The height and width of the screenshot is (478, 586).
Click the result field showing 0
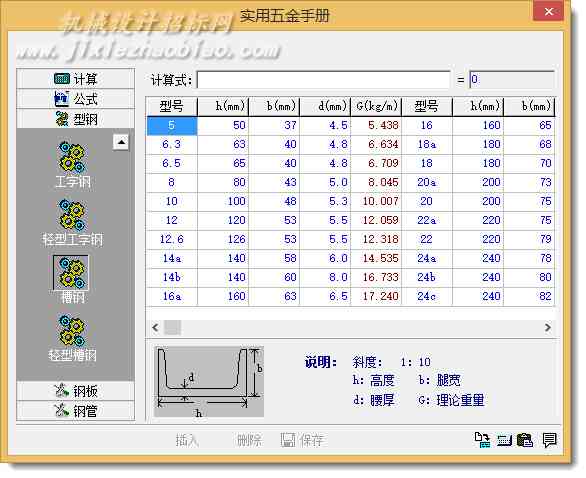point(512,80)
